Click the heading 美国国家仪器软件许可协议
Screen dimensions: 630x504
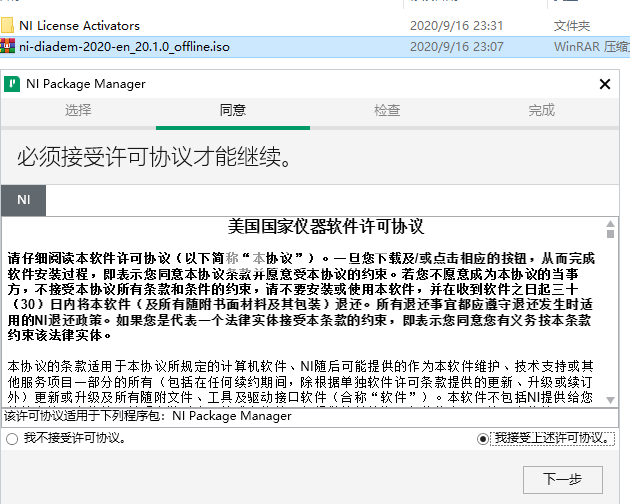(x=326, y=227)
